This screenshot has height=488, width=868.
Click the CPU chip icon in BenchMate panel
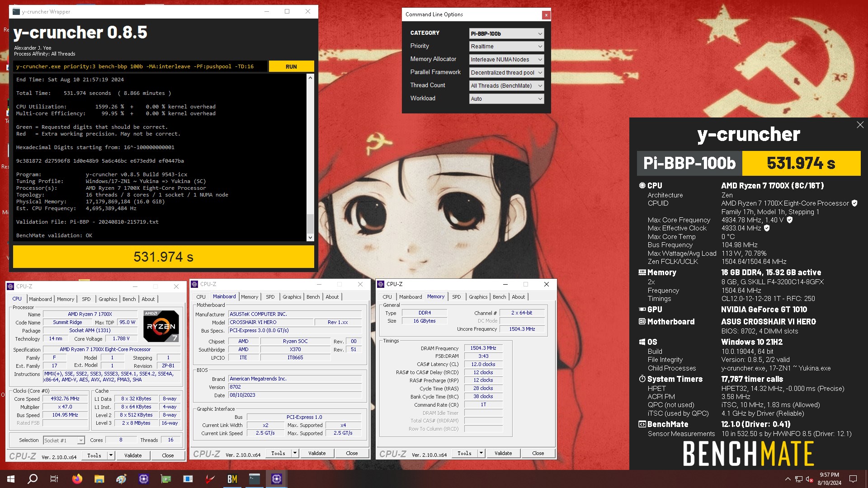coord(642,186)
